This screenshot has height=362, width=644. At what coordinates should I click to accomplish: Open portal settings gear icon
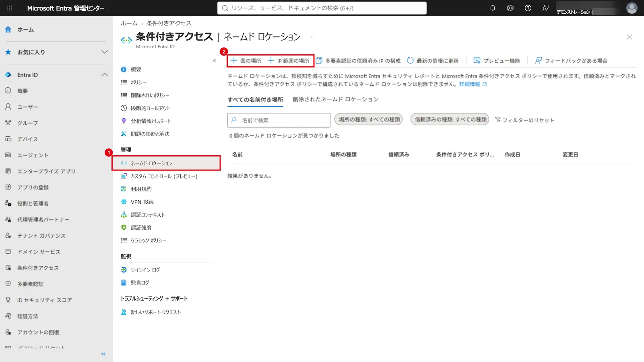point(510,8)
